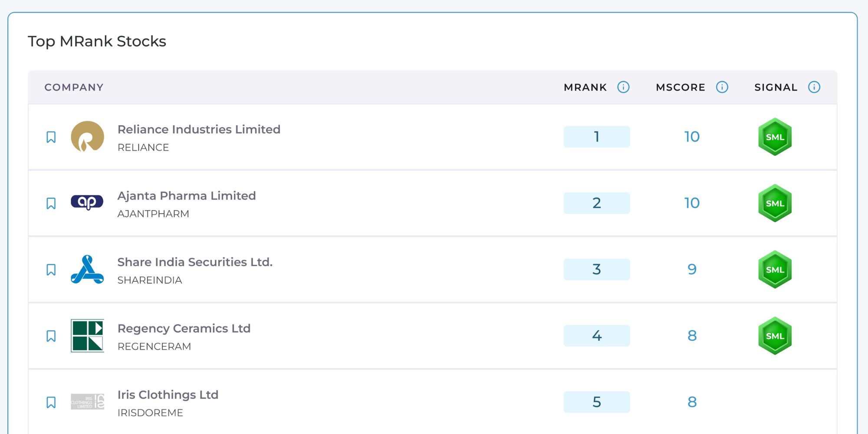Image resolution: width=868 pixels, height=434 pixels.
Task: Click MScore 10 for Reliance
Action: click(692, 137)
